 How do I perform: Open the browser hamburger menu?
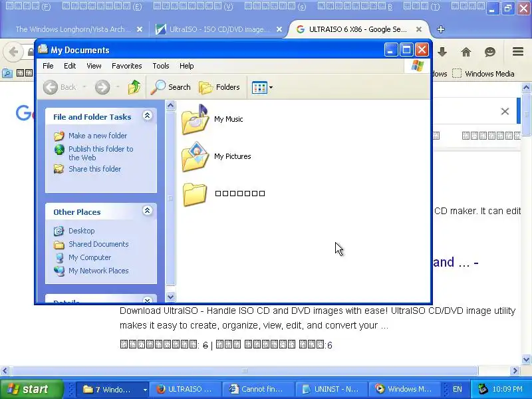(518, 52)
